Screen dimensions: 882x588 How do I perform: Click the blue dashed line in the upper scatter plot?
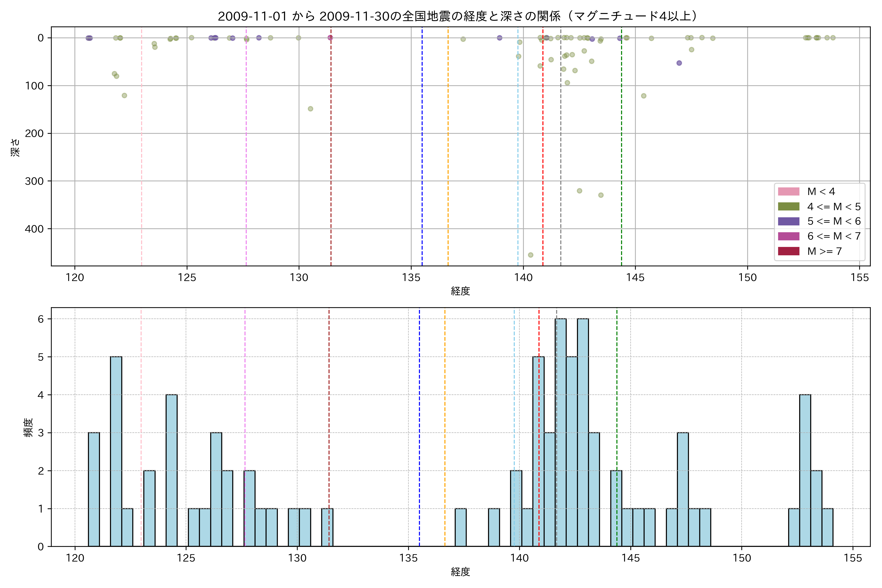(422, 150)
